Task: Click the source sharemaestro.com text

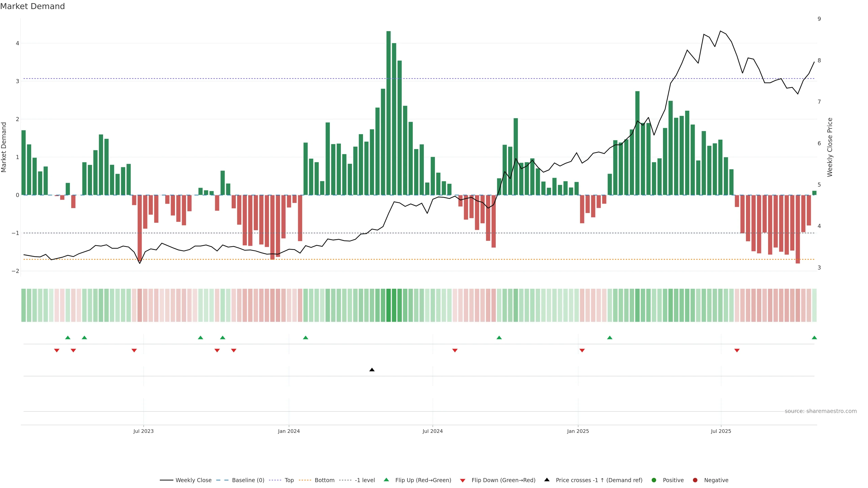Action: pos(821,411)
